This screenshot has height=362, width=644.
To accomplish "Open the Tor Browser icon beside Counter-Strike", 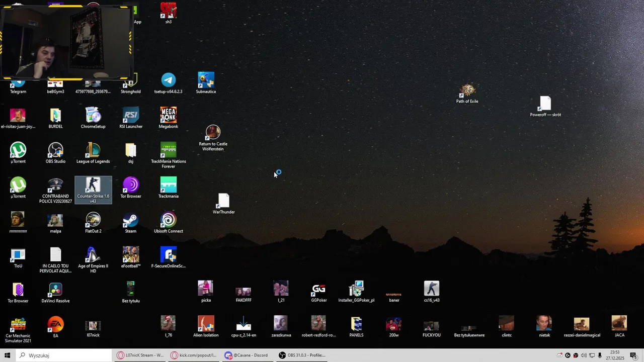I will click(131, 188).
